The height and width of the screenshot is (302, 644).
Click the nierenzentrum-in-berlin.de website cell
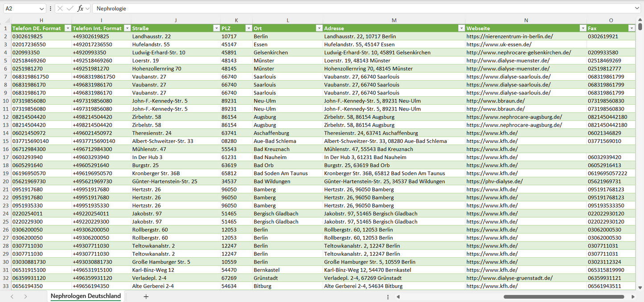[509, 37]
